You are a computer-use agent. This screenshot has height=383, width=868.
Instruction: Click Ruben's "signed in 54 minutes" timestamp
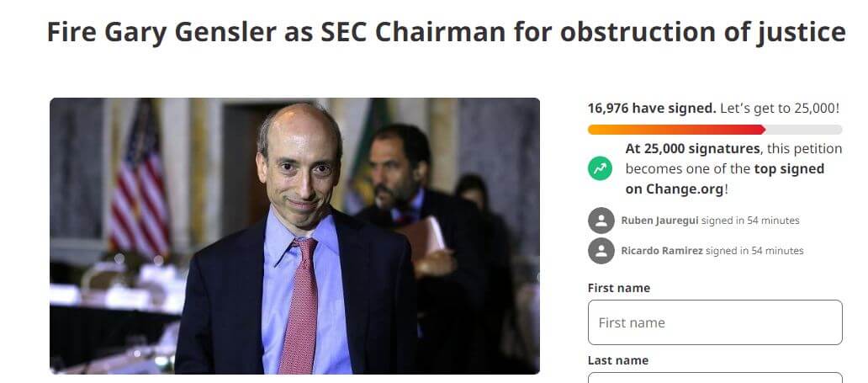tap(750, 221)
